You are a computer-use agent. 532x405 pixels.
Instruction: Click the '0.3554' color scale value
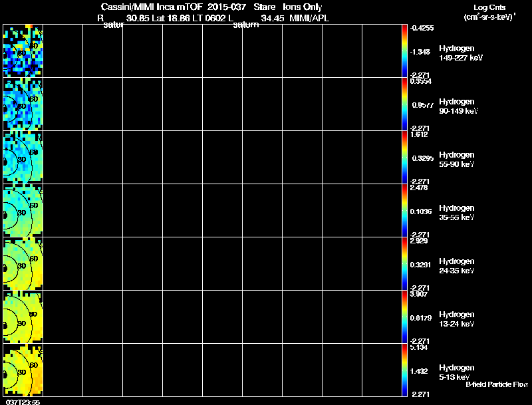[x=421, y=81]
